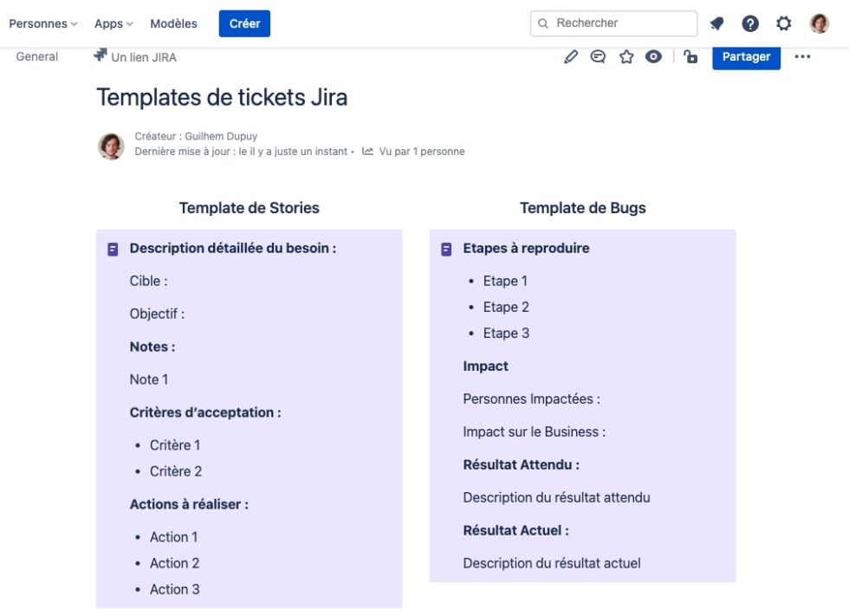849x616 pixels.
Task: Select Modèles in the top navigation
Action: coord(173,23)
